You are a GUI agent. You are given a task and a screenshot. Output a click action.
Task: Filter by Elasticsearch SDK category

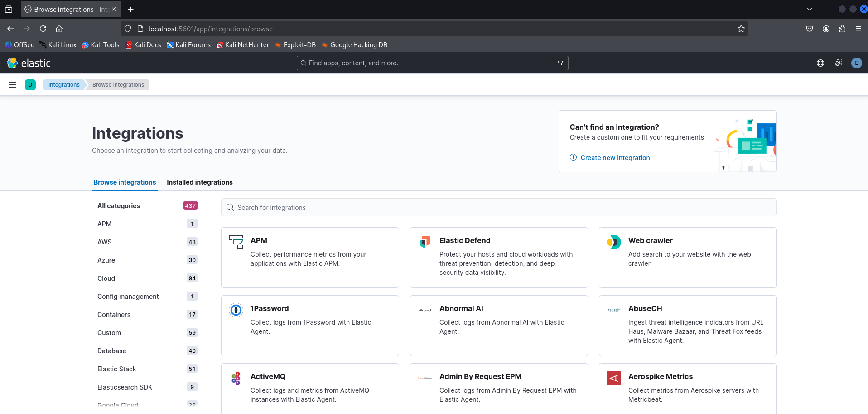(147, 387)
